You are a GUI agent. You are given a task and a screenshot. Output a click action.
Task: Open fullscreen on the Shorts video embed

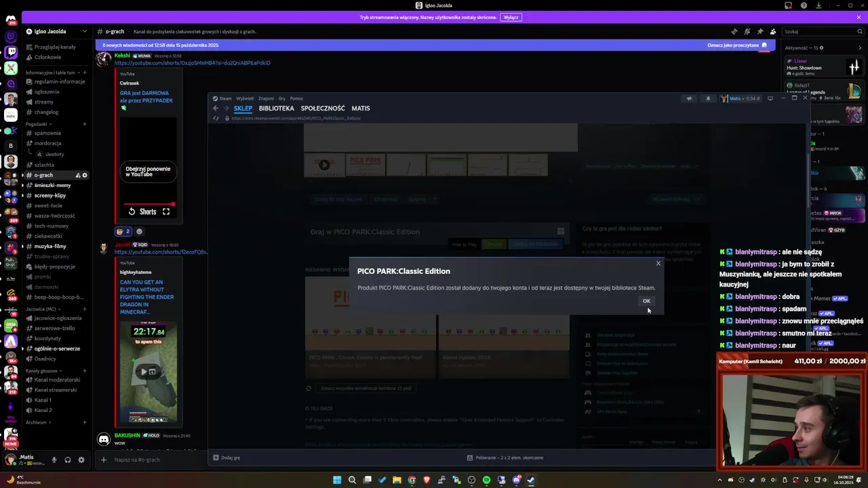pos(166,211)
